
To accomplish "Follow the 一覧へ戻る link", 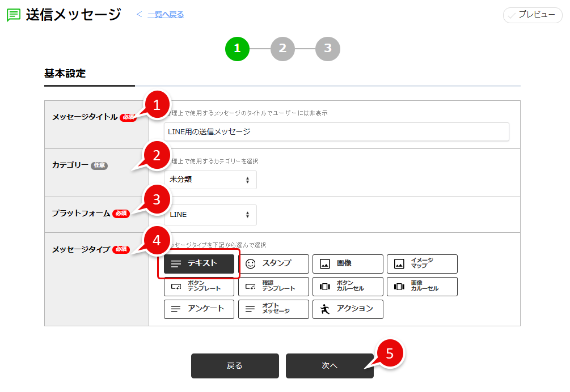I will point(165,15).
